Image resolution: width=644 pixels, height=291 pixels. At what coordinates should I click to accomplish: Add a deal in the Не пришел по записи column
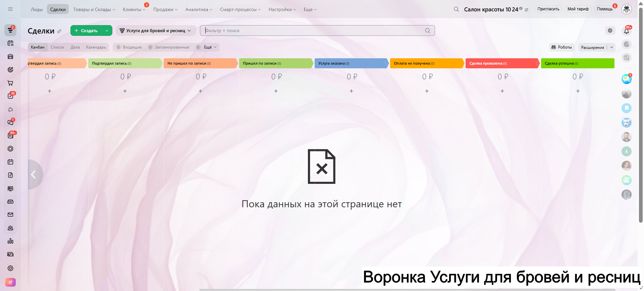tap(201, 91)
